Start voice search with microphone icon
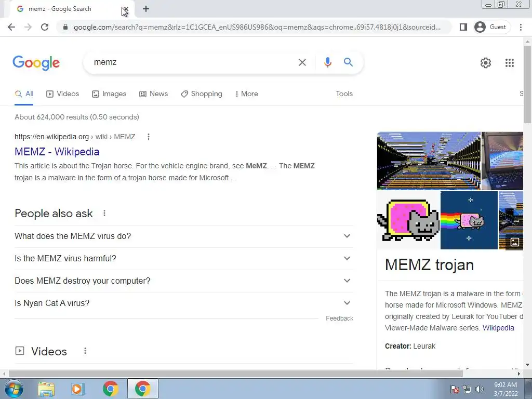532x399 pixels. [x=327, y=62]
